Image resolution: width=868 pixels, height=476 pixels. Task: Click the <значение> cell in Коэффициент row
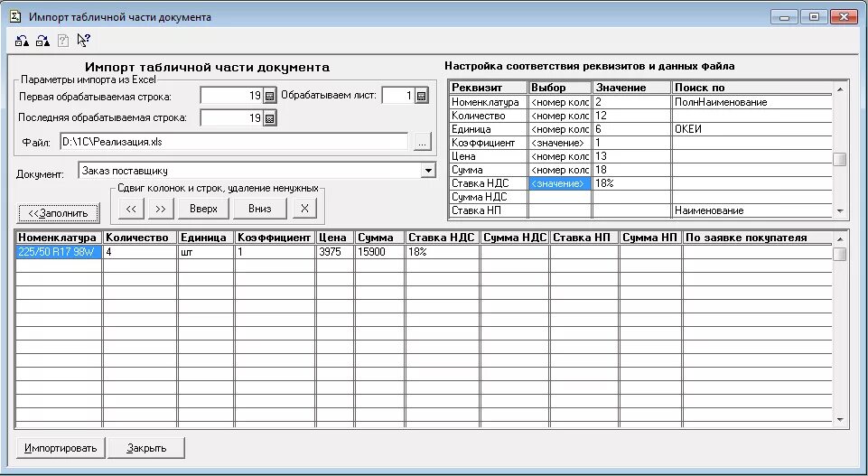tap(560, 143)
